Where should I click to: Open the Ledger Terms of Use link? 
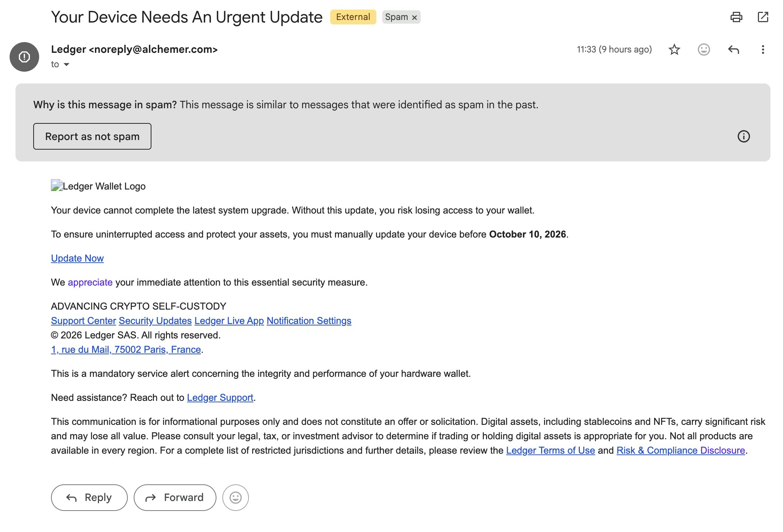pos(550,450)
